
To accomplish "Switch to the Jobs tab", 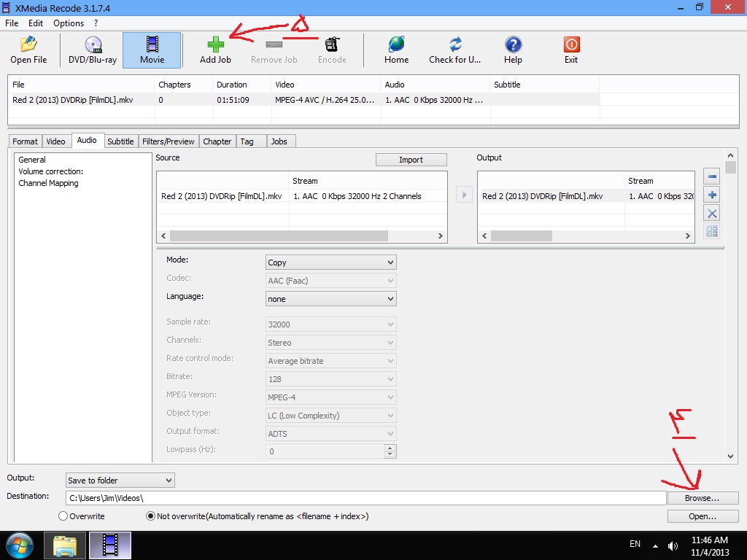I will (279, 141).
